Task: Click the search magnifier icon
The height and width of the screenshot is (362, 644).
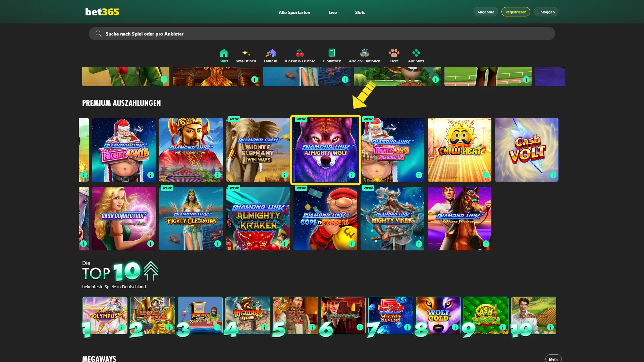Action: (x=98, y=34)
